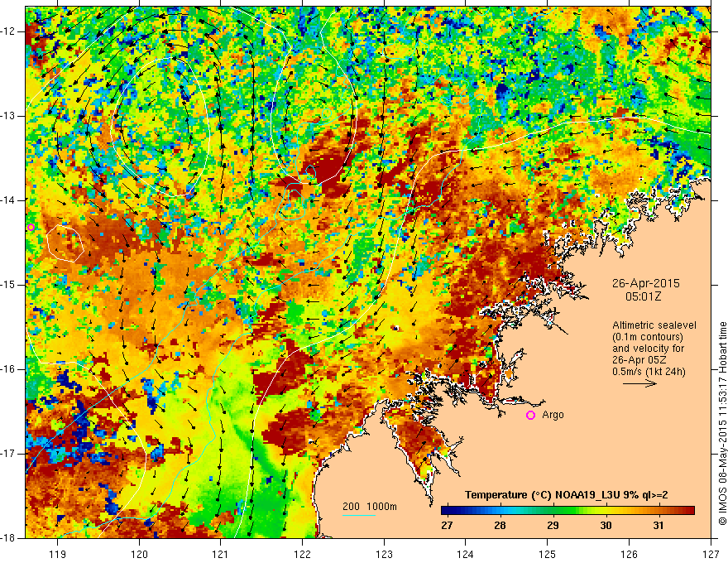Click the longitude axis label "125"
The image size is (728, 563).
548,554
